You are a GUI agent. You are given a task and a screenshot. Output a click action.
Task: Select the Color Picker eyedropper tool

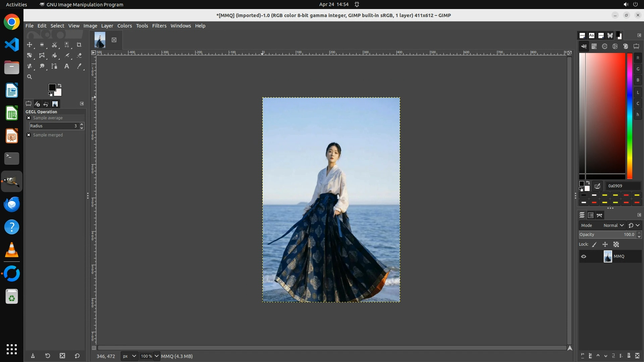[x=79, y=66]
